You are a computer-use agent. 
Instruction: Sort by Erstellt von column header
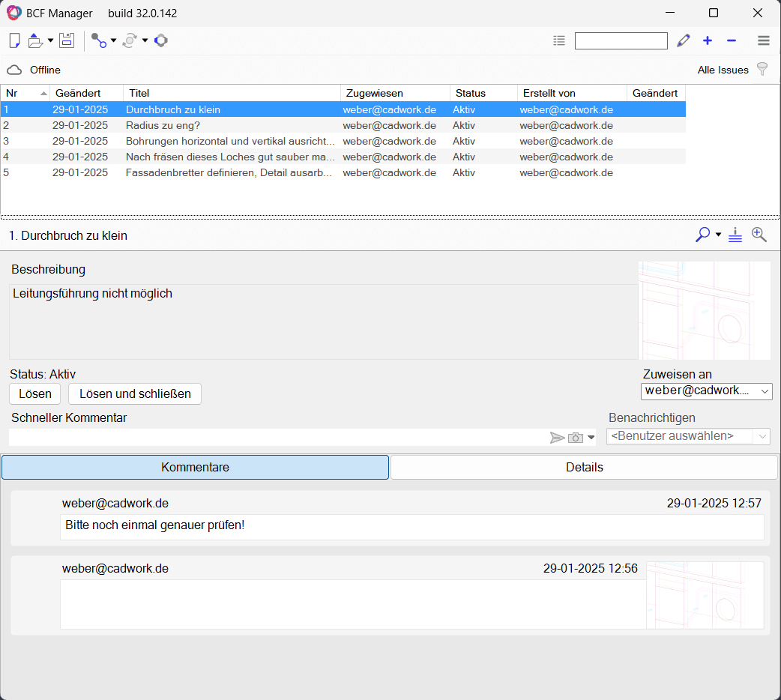click(573, 93)
